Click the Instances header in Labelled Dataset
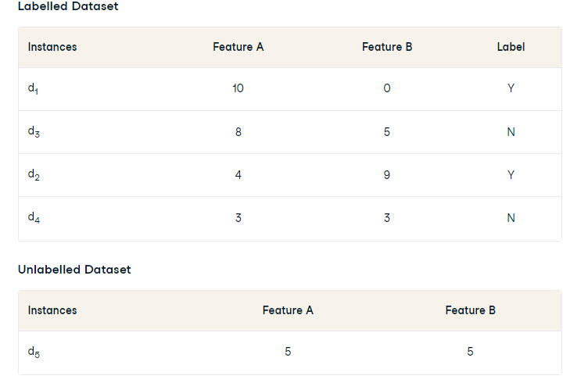The width and height of the screenshot is (588, 383). point(52,47)
